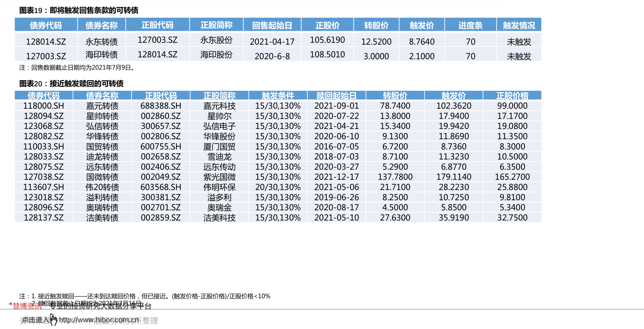Click stock price 108.5010
This screenshot has height=329, width=644.
pyautogui.click(x=327, y=54)
